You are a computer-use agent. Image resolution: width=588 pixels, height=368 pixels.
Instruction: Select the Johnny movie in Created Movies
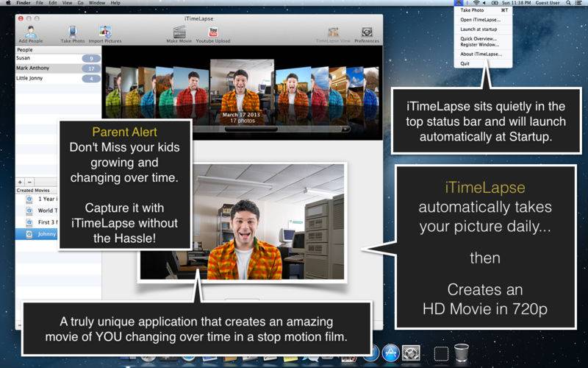36,234
